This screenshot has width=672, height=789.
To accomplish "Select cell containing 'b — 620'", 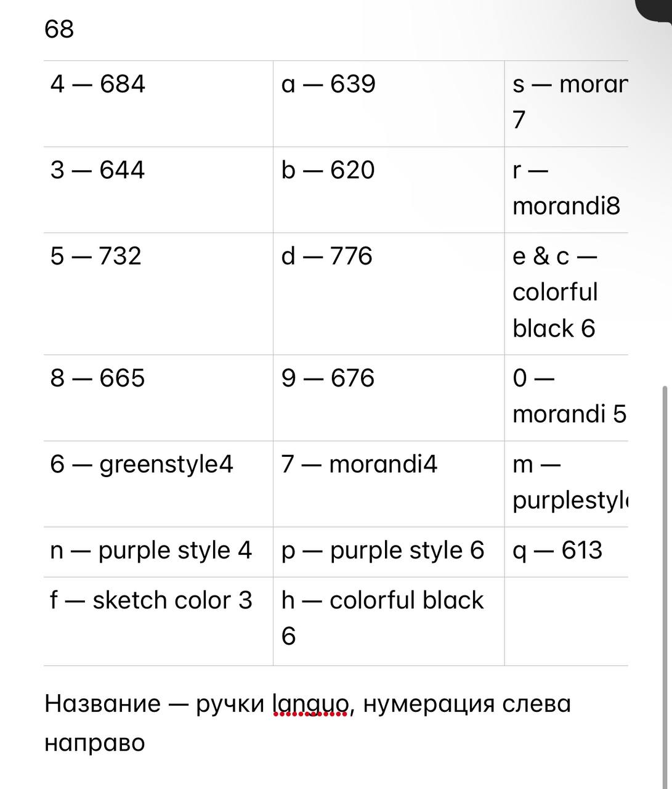I will [x=389, y=190].
